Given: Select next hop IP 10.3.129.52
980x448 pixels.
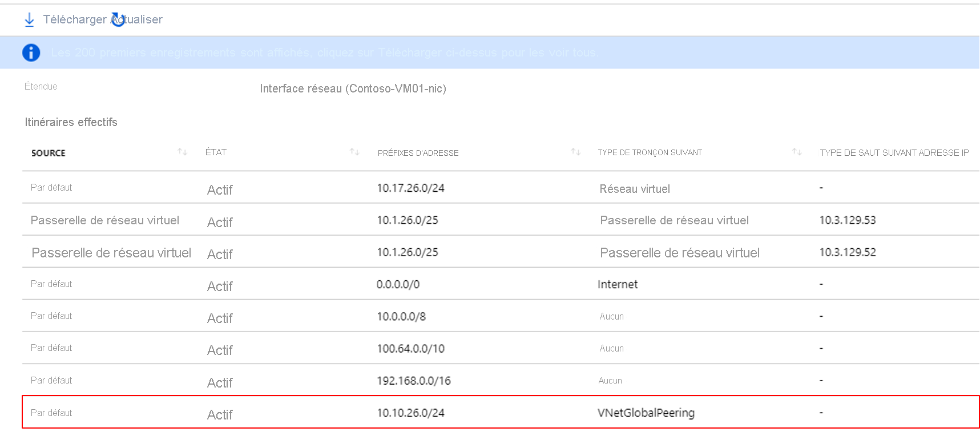Looking at the screenshot, I should (x=848, y=252).
